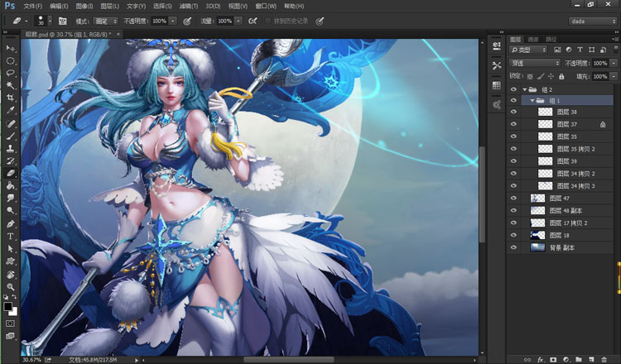Open the layer filter type dropdown
621x364 pixels.
[x=528, y=50]
